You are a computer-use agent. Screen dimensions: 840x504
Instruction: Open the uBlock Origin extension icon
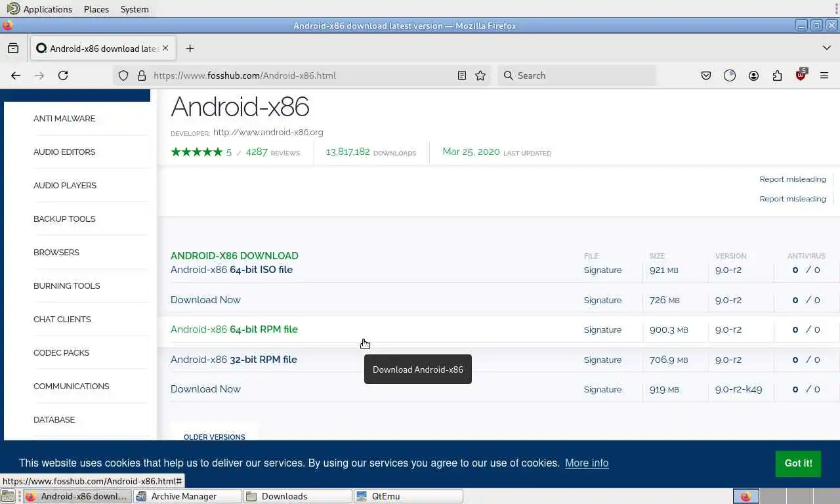[801, 75]
